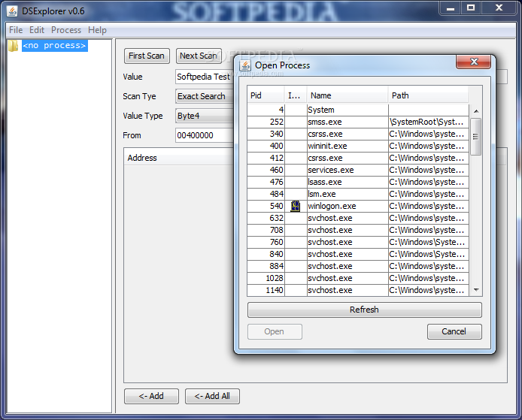Click path cell for Pid 540
522x420 pixels.
click(x=429, y=206)
